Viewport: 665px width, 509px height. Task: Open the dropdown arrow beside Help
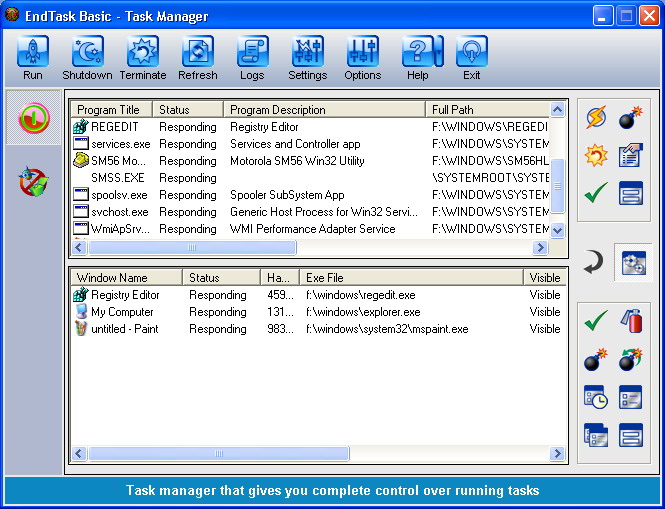click(439, 51)
